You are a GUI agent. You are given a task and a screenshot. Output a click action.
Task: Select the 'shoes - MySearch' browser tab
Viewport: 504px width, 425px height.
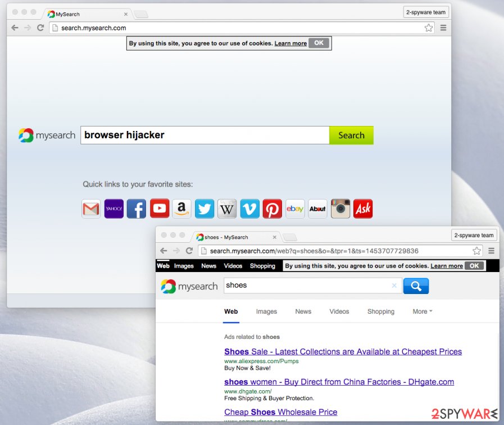pyautogui.click(x=236, y=237)
